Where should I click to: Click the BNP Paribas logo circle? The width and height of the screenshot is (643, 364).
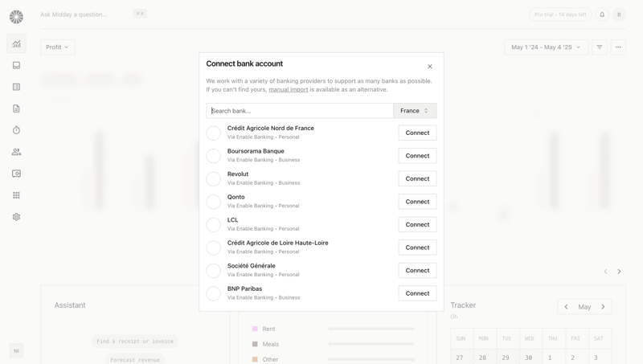coord(213,293)
